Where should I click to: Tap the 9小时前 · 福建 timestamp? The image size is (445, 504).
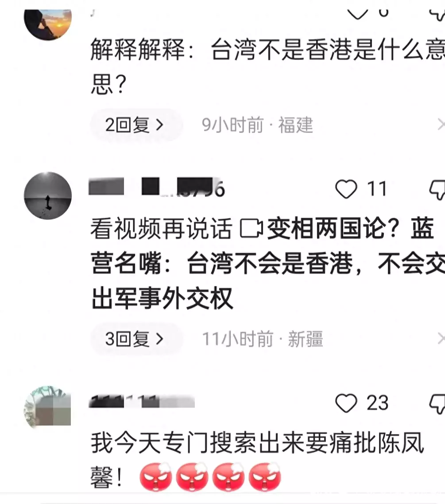click(257, 125)
